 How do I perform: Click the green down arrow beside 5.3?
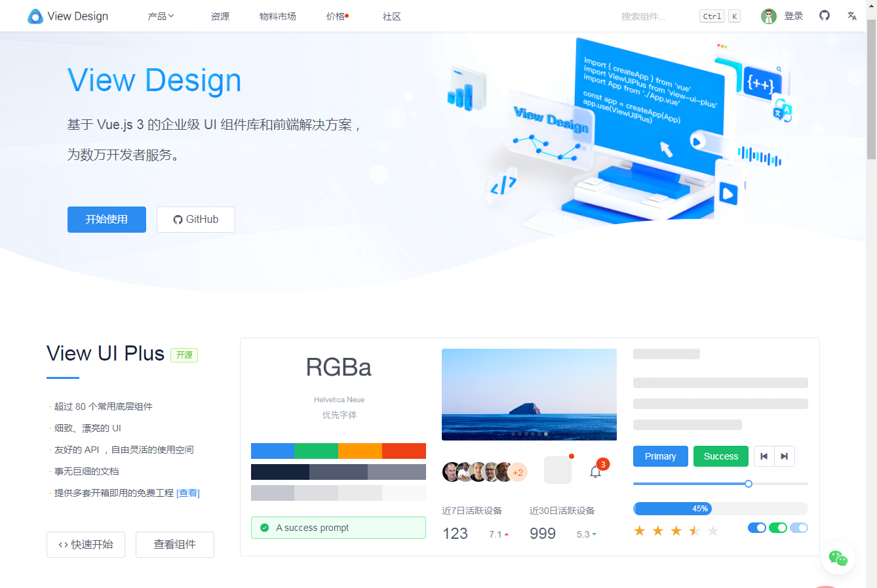(594, 534)
